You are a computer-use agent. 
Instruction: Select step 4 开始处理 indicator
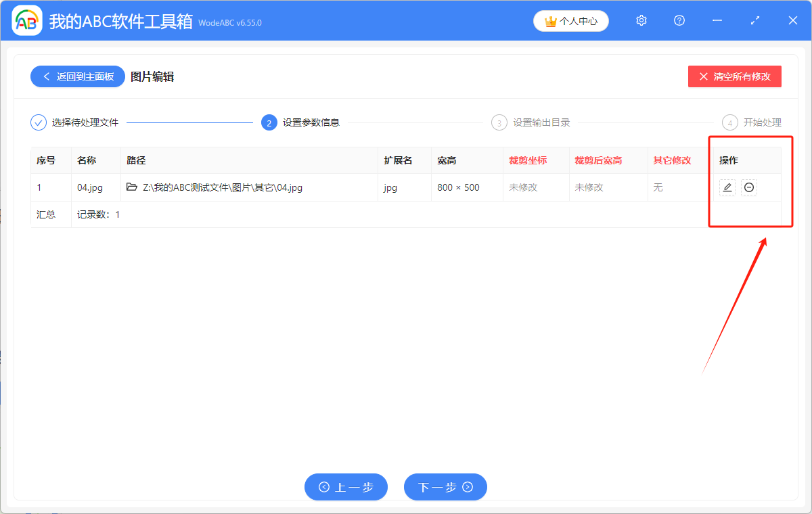[730, 122]
